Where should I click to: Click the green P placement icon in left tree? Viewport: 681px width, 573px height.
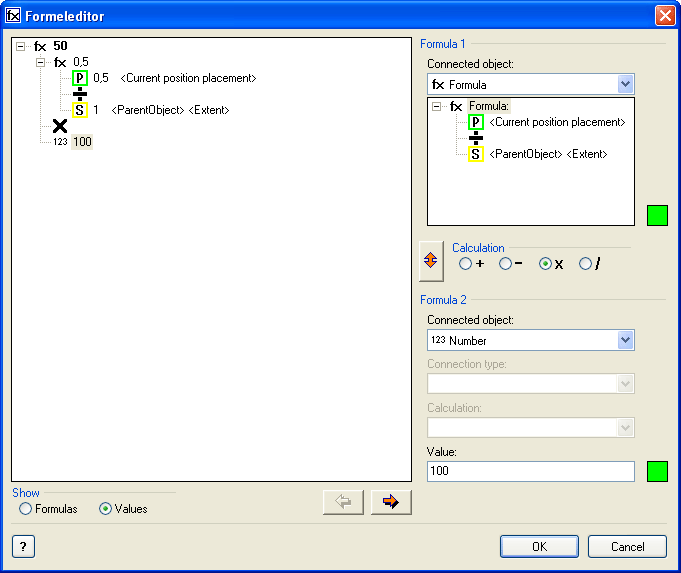tap(80, 78)
